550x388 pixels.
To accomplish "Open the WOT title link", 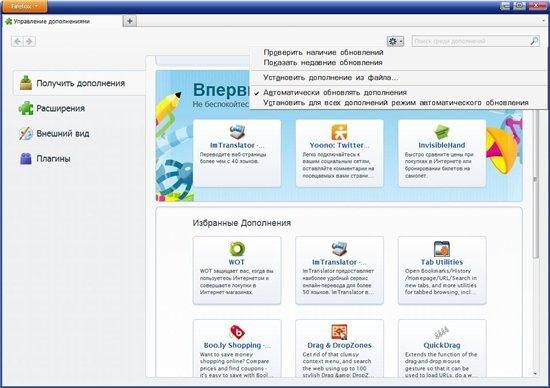I will coord(237,262).
